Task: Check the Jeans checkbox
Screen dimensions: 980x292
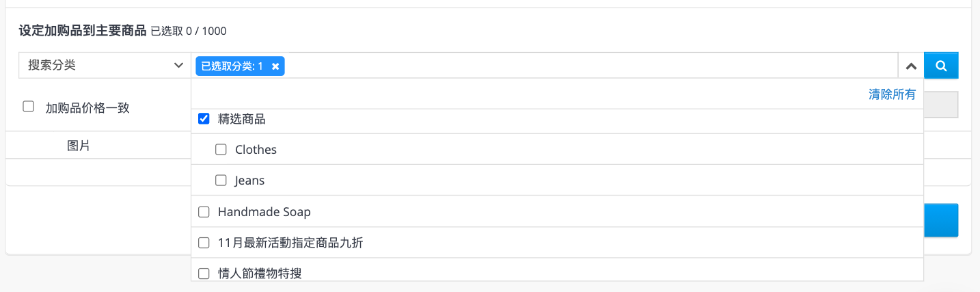Action: (x=221, y=181)
